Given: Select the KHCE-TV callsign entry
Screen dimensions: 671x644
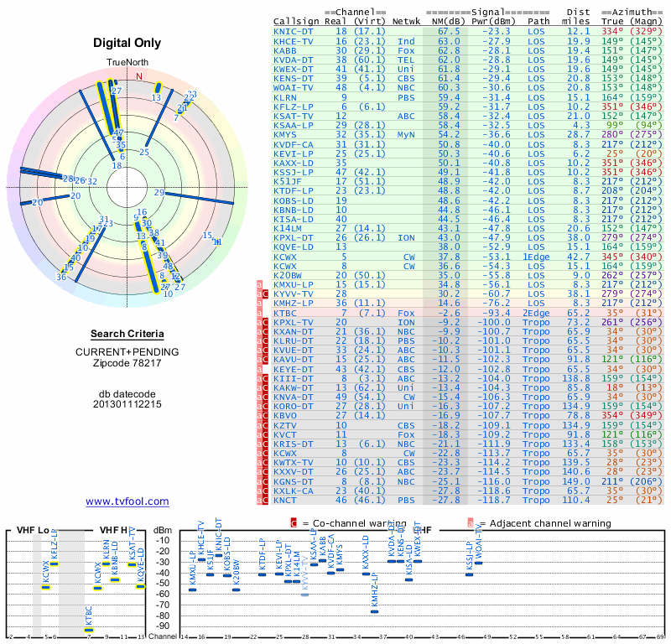Looking at the screenshot, I should click(293, 41).
